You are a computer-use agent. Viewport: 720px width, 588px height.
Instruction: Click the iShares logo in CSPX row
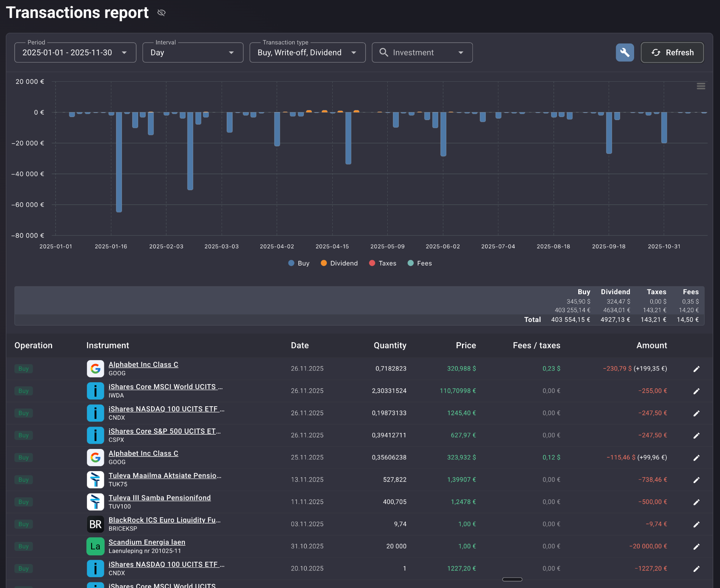(x=95, y=435)
